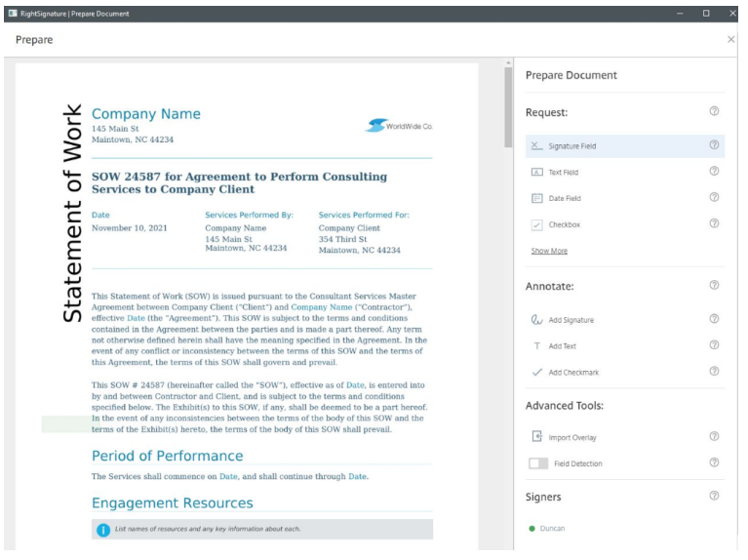This screenshot has height=560, width=748.
Task: Click the Period of Performance heading
Action: (167, 456)
